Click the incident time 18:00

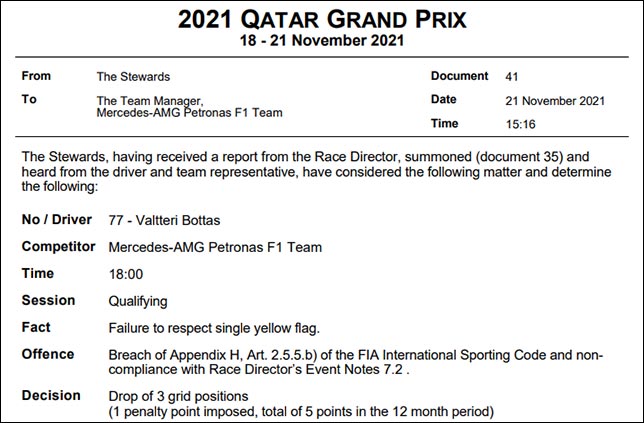coord(125,274)
